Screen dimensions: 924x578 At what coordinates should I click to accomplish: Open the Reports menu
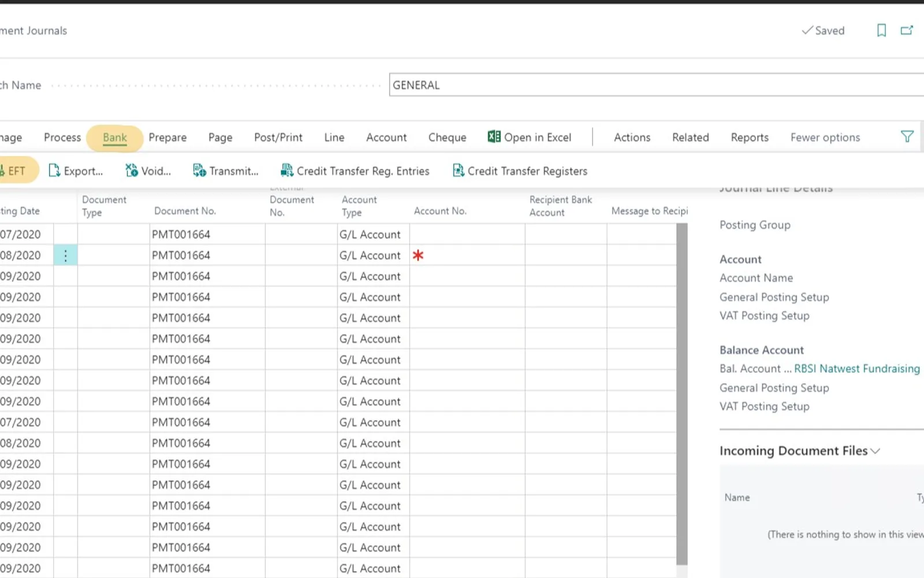pos(750,138)
